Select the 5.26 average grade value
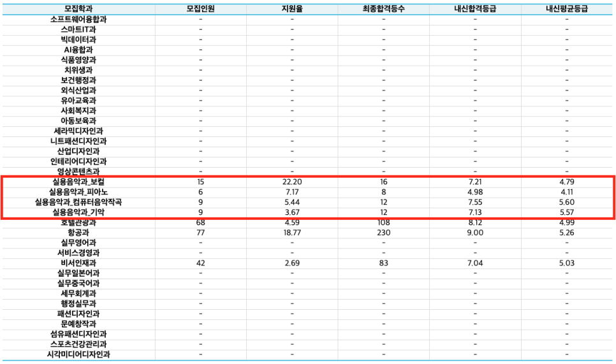This screenshot has width=616, height=364. point(566,233)
